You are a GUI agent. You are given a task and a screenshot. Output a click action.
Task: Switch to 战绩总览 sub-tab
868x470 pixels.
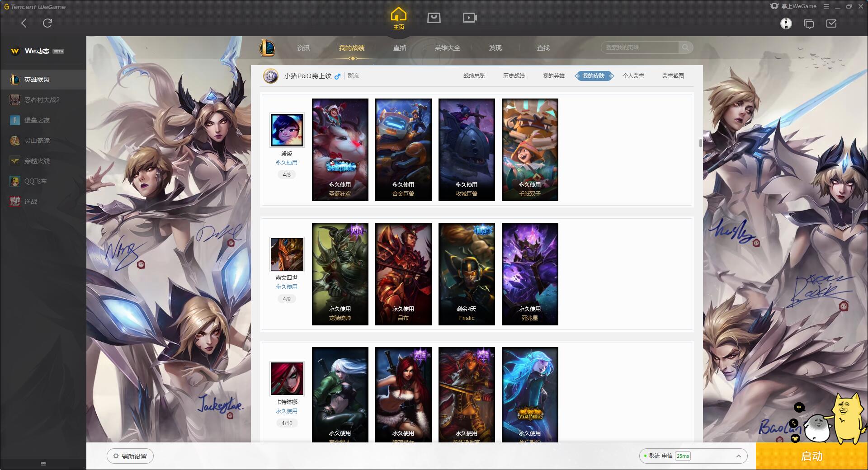pyautogui.click(x=474, y=76)
